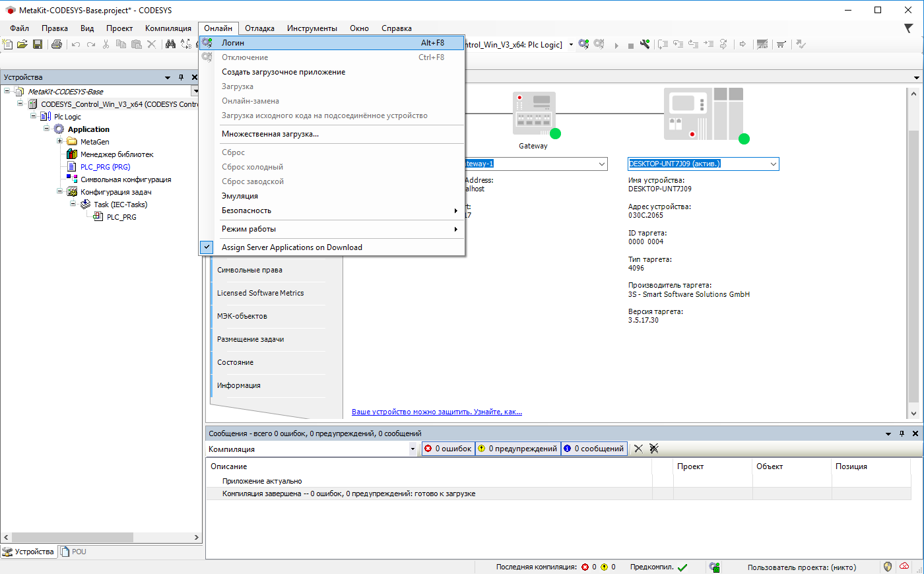This screenshot has width=924, height=574.
Task: Click the Gateway device image
Action: (534, 113)
